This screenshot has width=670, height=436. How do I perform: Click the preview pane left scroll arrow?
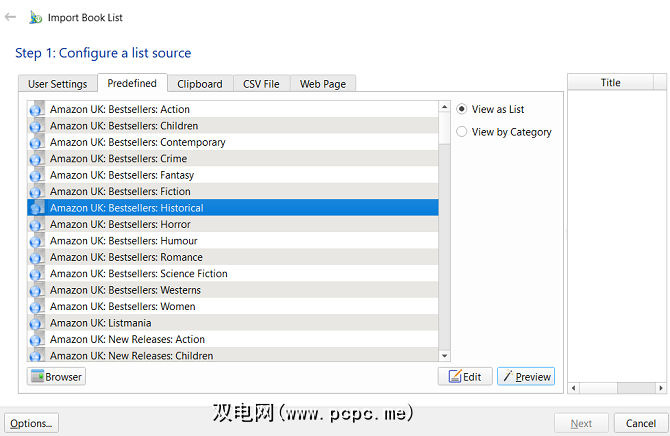coord(573,388)
